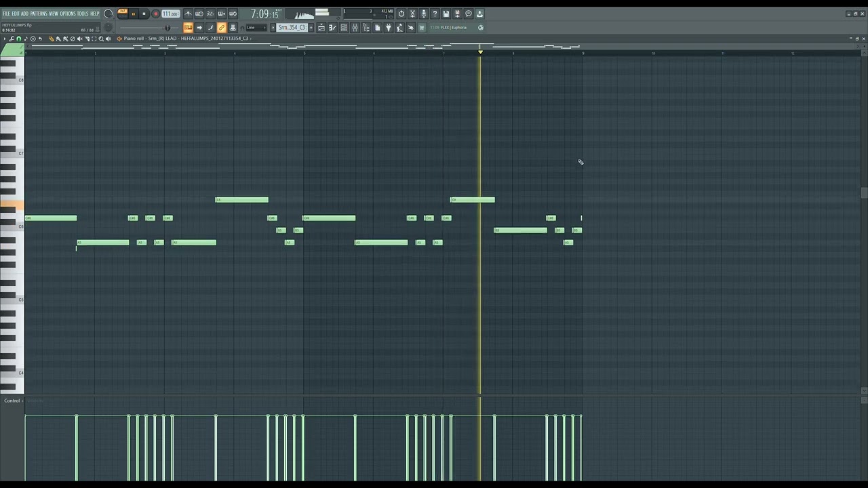Open piano roll menu arrow

5,39
